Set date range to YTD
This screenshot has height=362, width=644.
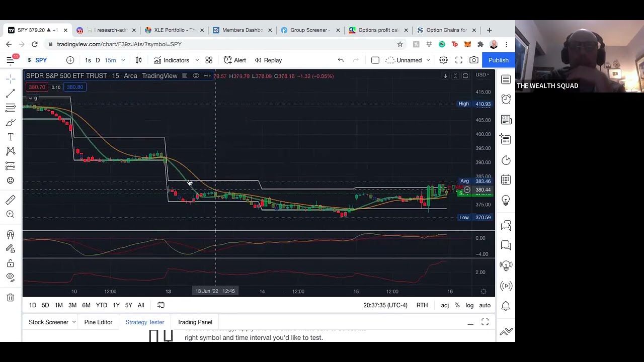[x=101, y=305]
